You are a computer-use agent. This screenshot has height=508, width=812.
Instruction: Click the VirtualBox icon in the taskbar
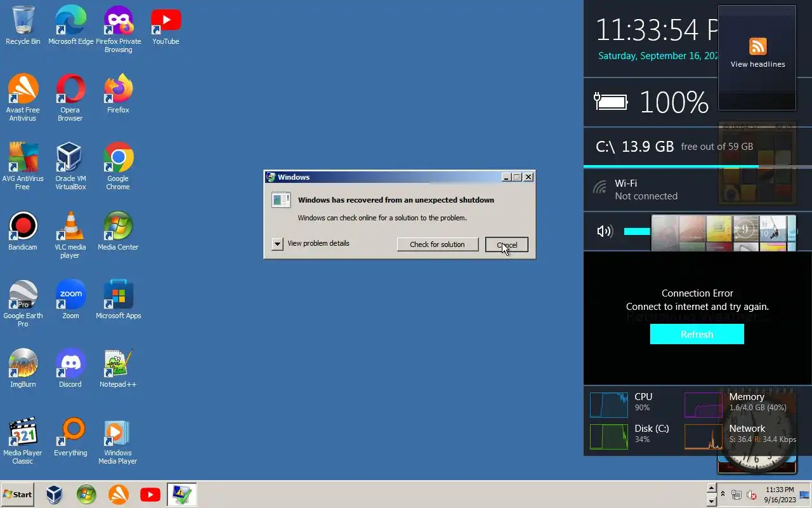pos(55,495)
